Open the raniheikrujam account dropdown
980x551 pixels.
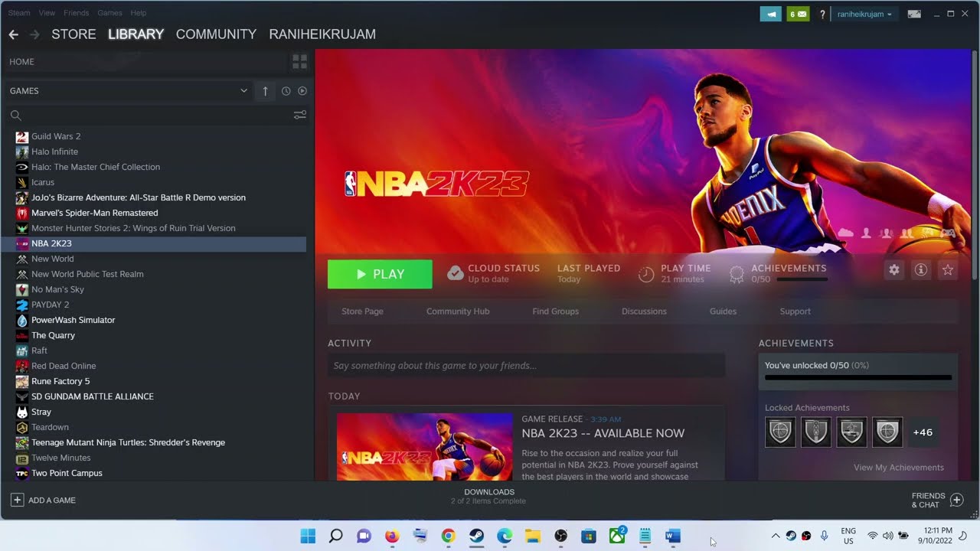pos(864,14)
